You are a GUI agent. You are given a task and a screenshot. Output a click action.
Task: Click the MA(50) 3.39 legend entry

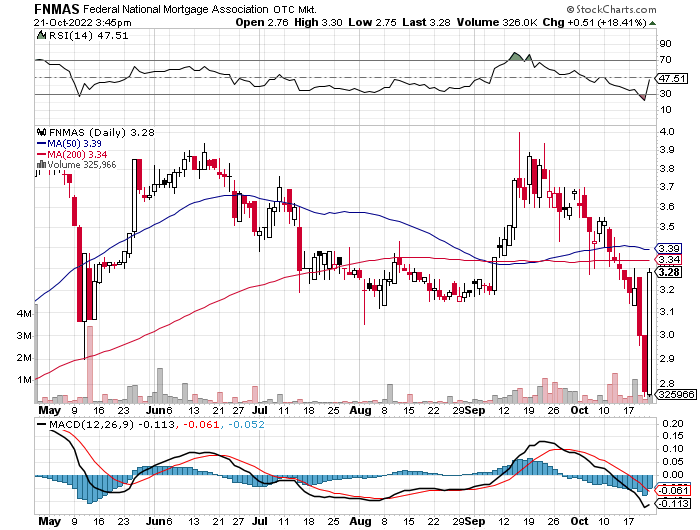pos(75,143)
